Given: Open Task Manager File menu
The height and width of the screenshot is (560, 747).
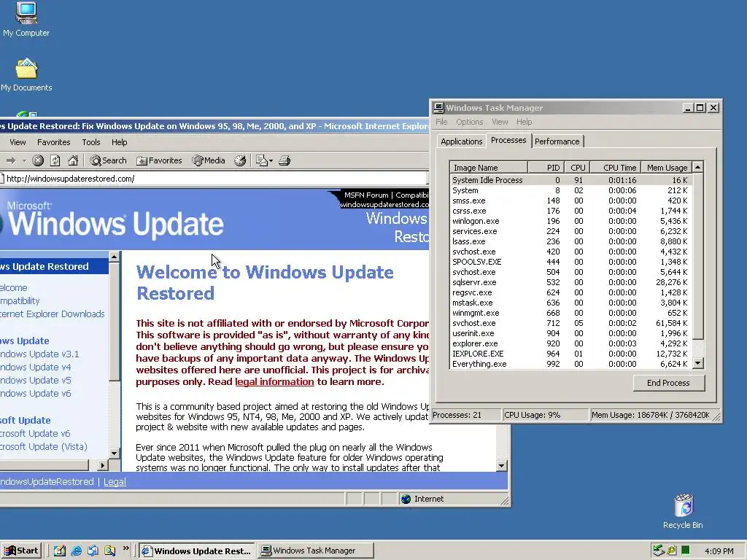Looking at the screenshot, I should click(x=441, y=122).
